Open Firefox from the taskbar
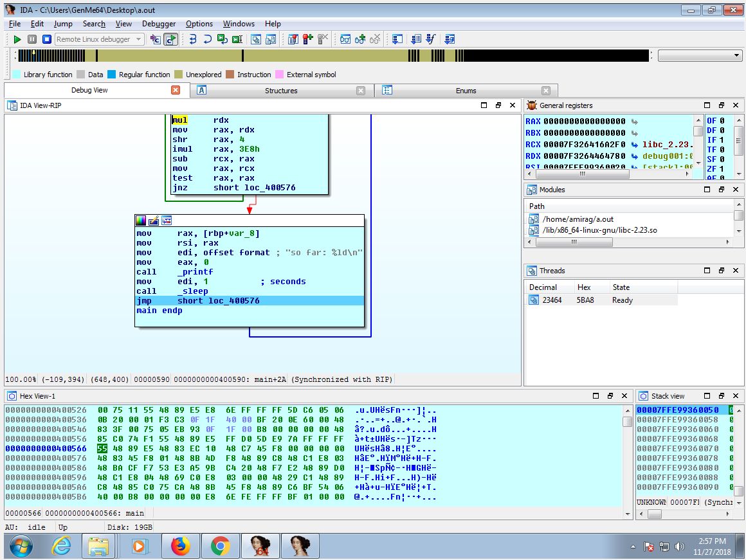The width and height of the screenshot is (746, 560). pyautogui.click(x=180, y=546)
